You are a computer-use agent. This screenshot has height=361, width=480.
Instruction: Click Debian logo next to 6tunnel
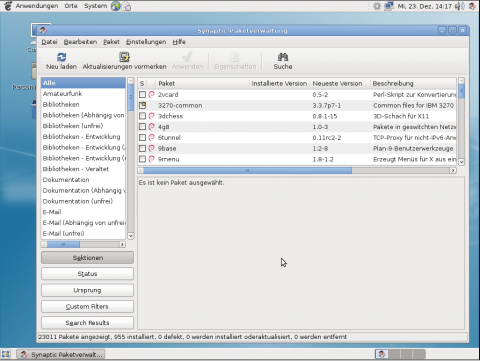(152, 137)
